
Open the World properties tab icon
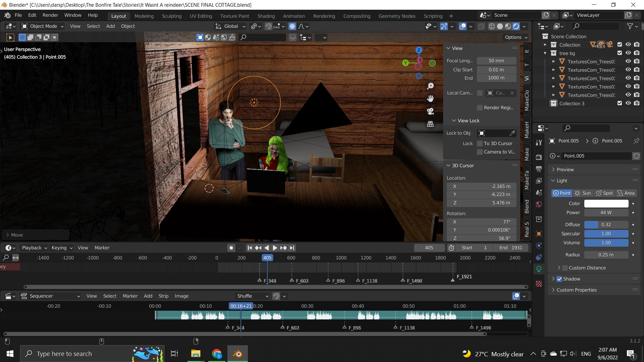539,204
